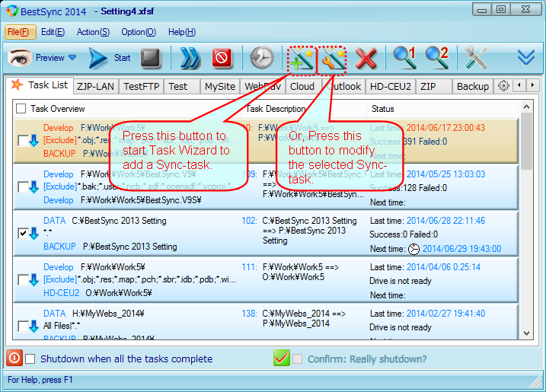The height and width of the screenshot is (392, 546).
Task: Click the Task Description column header
Action: (276, 109)
